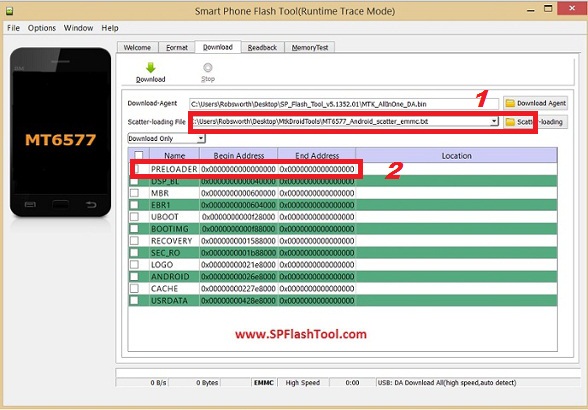This screenshot has width=588, height=410.
Task: Check the SEC_RO partition checkbox
Action: tap(134, 252)
